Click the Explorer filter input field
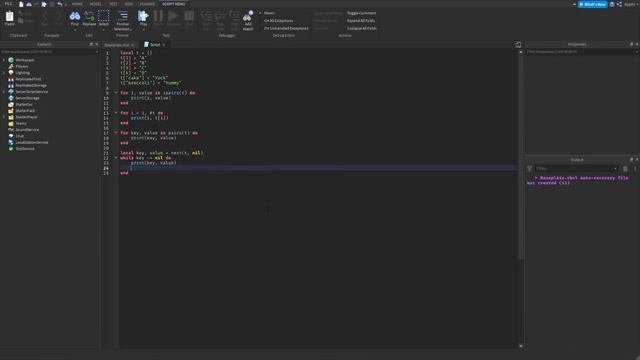Image resolution: width=640 pixels, height=360 pixels. coord(49,52)
